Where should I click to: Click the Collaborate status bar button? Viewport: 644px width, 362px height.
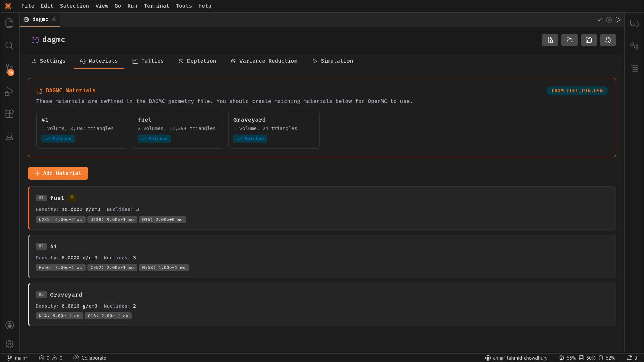pyautogui.click(x=90, y=358)
